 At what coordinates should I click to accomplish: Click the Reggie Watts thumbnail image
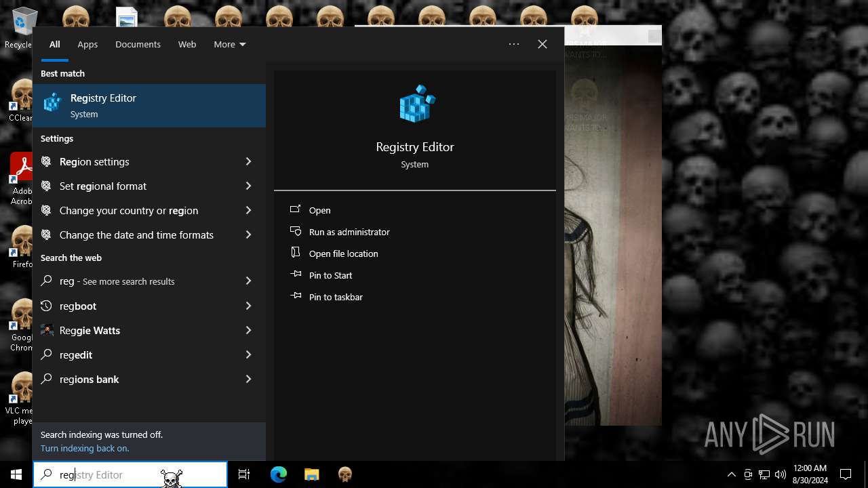(47, 330)
